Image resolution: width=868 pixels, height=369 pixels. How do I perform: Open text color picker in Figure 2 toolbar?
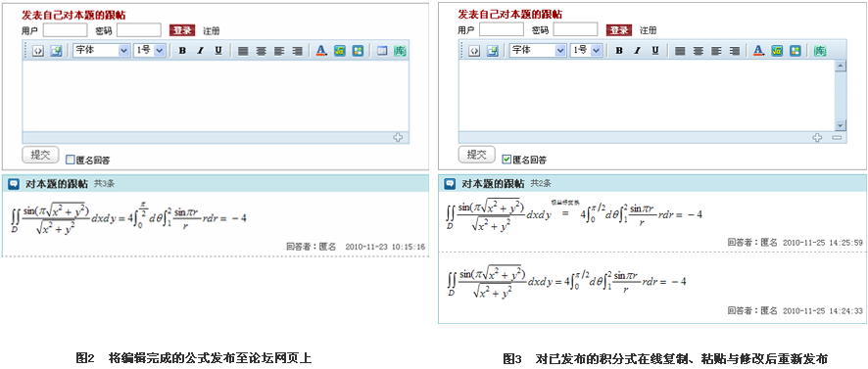tap(321, 51)
